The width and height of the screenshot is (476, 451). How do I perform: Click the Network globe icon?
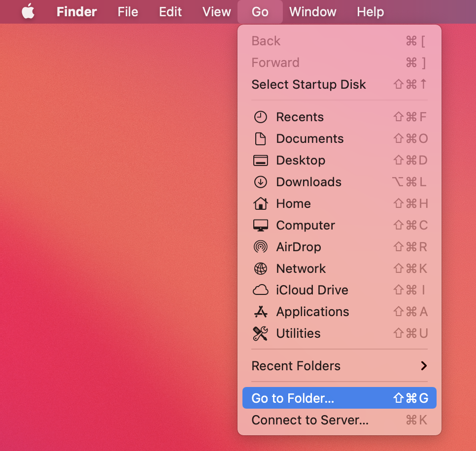261,268
